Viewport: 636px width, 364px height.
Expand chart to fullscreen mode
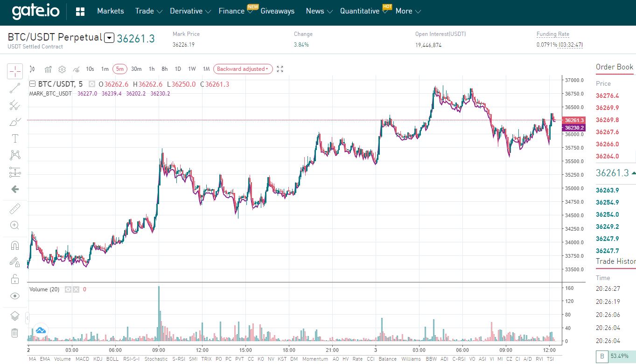coord(280,69)
